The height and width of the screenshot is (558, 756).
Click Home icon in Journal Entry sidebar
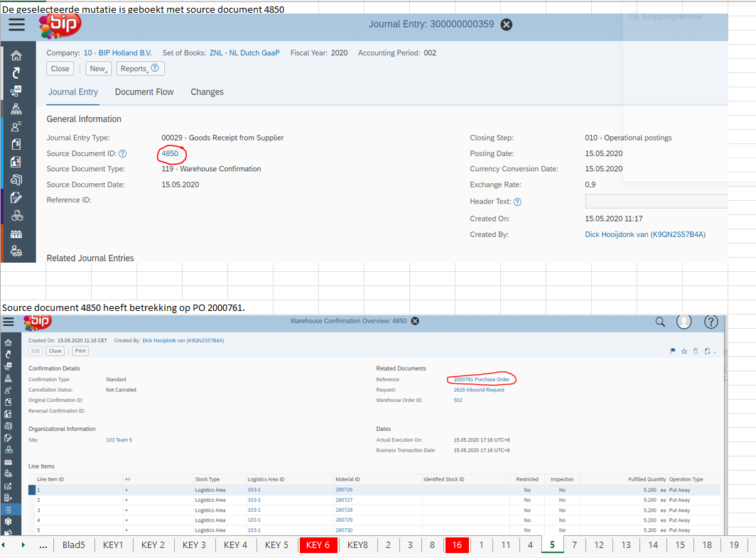tap(16, 55)
